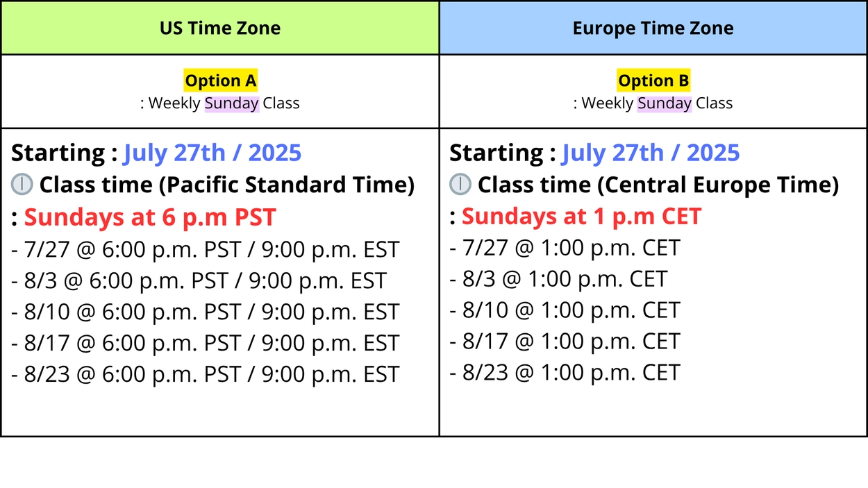Select the green "US Time Zone" header
The width and height of the screenshot is (868, 488).
pos(220,28)
